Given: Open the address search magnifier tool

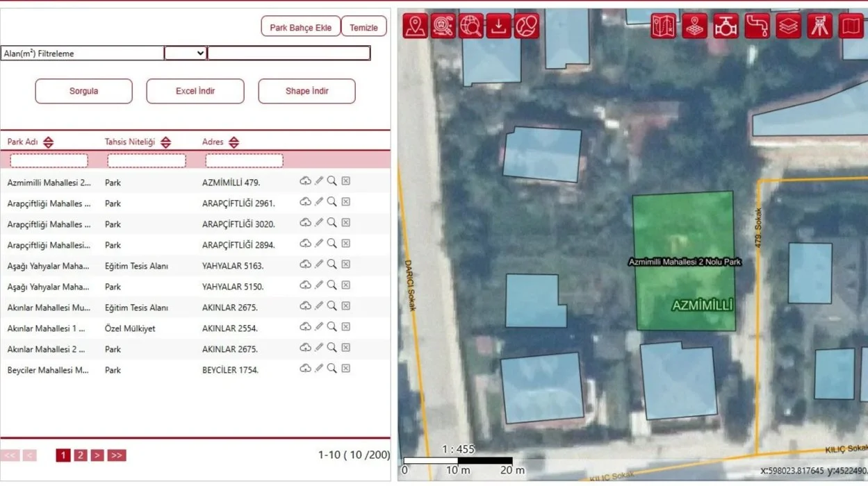Looking at the screenshot, I should [443, 26].
